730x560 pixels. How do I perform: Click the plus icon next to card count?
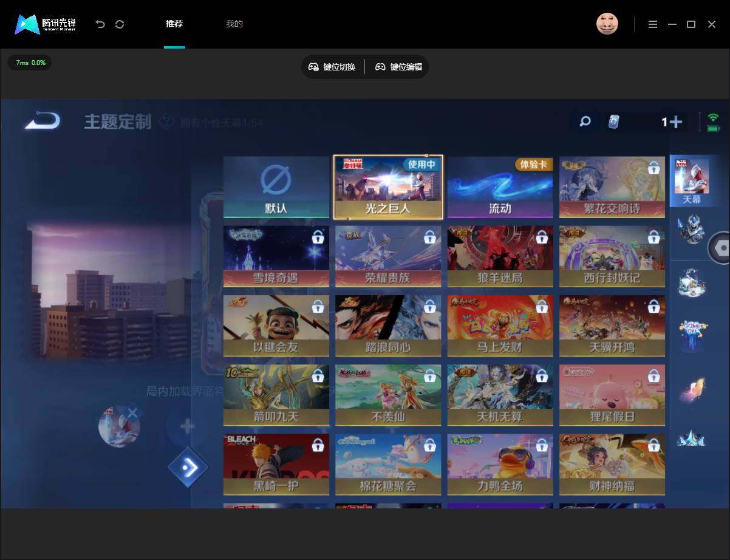[675, 122]
